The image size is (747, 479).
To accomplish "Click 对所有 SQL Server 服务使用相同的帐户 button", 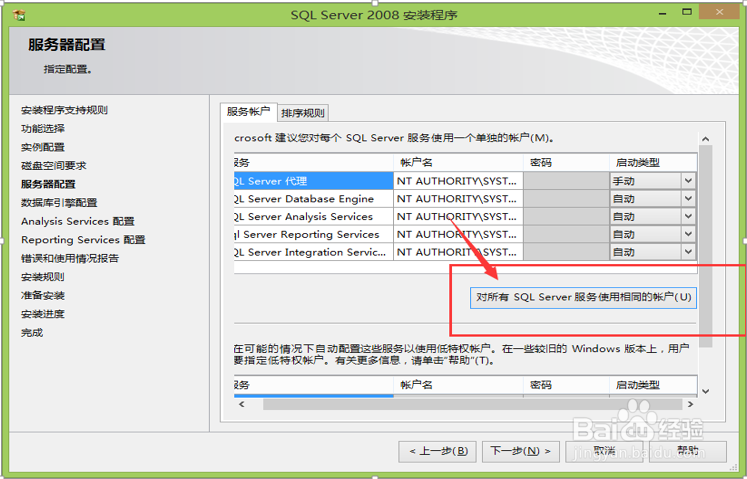I will point(583,297).
